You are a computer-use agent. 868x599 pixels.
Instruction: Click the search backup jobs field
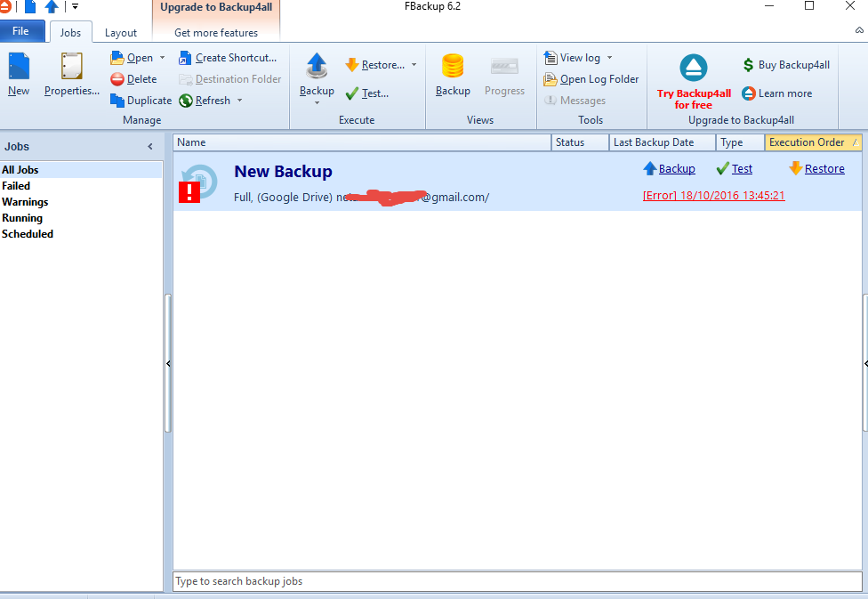[x=517, y=581]
